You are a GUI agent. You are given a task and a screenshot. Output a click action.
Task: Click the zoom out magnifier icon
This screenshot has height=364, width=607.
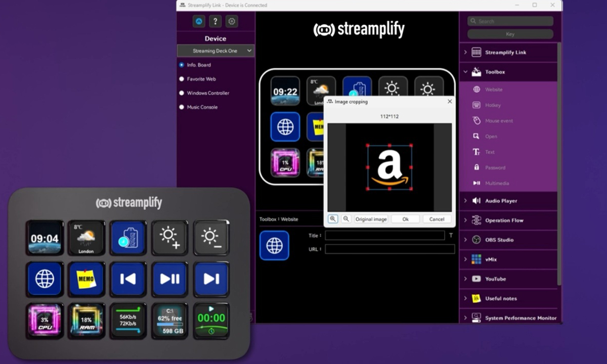346,219
